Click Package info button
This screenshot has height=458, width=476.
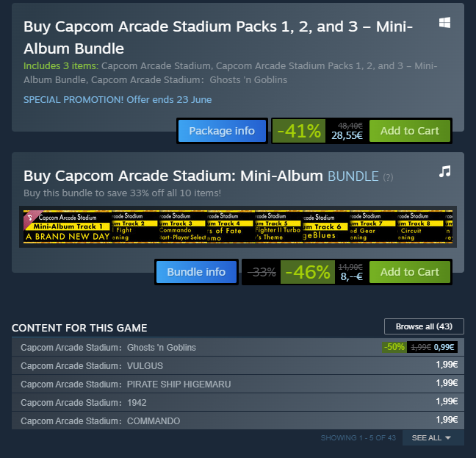(222, 131)
